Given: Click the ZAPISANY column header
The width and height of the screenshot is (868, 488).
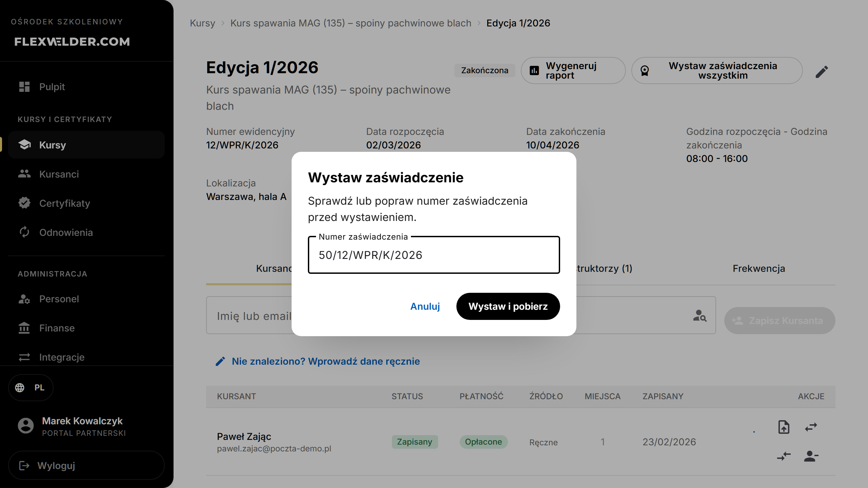Looking at the screenshot, I should tap(663, 396).
